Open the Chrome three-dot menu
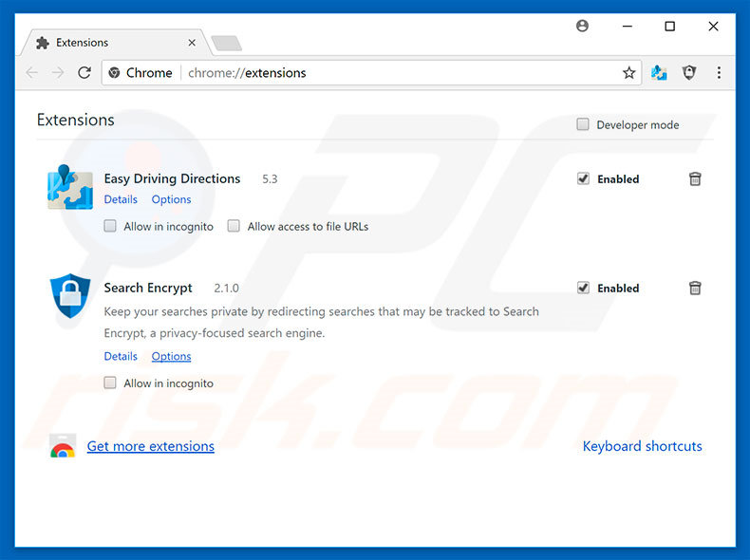 click(x=719, y=73)
